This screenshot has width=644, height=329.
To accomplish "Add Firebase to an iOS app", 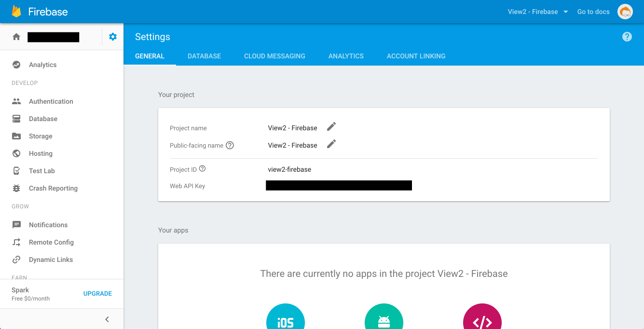I will [286, 316].
